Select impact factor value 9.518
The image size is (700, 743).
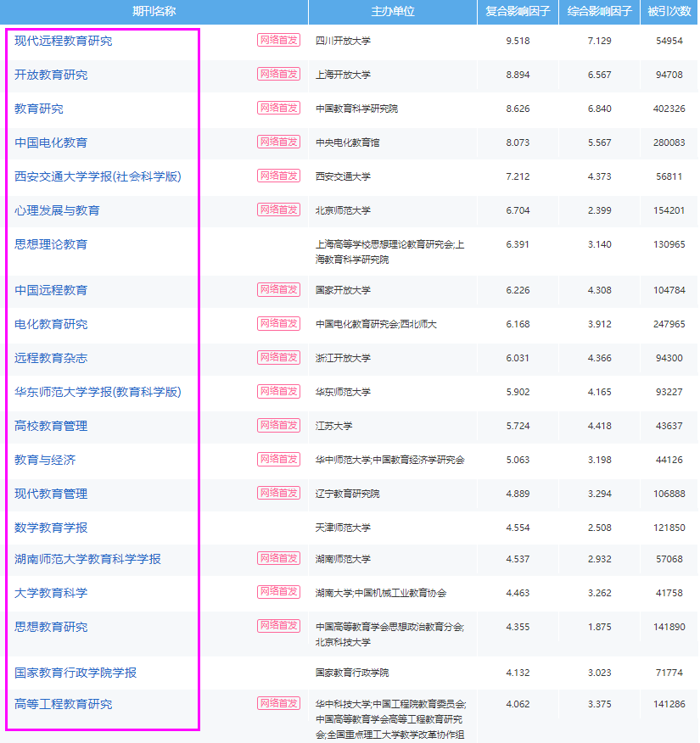tap(518, 41)
